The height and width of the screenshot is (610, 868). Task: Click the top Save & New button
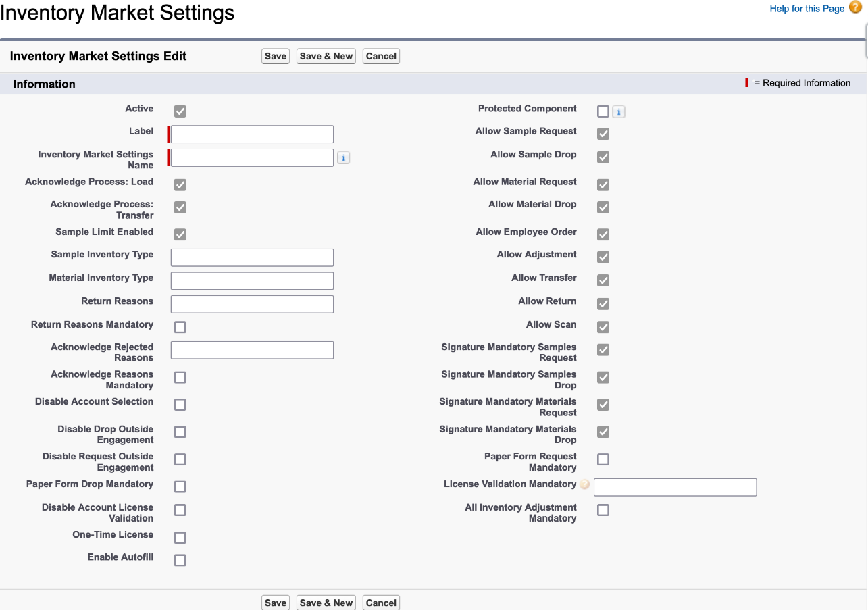[326, 56]
